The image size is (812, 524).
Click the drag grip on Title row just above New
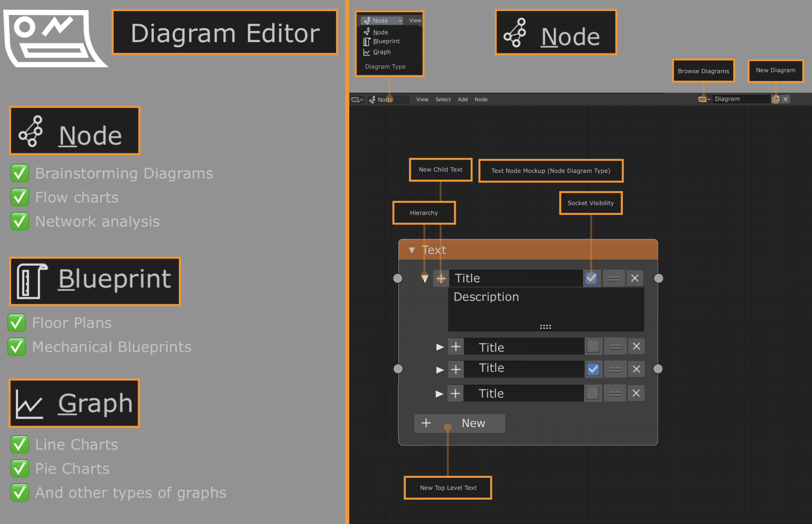tap(615, 393)
